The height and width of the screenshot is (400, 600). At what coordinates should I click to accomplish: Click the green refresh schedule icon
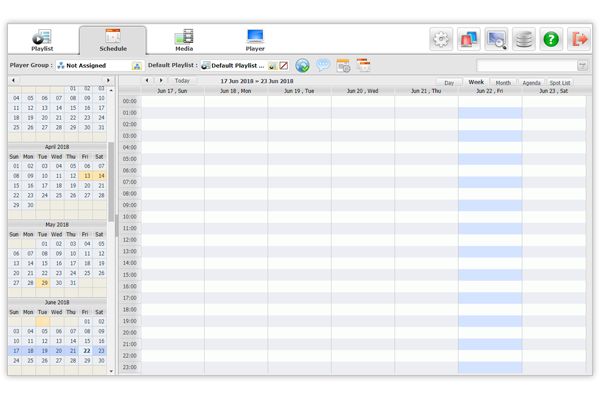[301, 65]
